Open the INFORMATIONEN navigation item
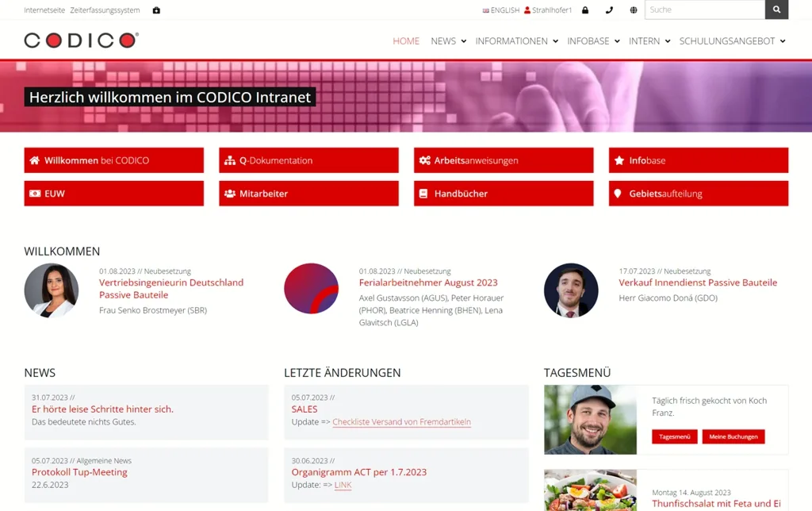 511,41
